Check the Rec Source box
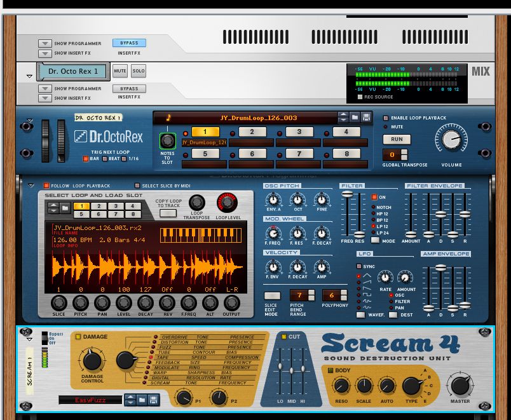Viewport: 511px width, 420px height. (360, 97)
